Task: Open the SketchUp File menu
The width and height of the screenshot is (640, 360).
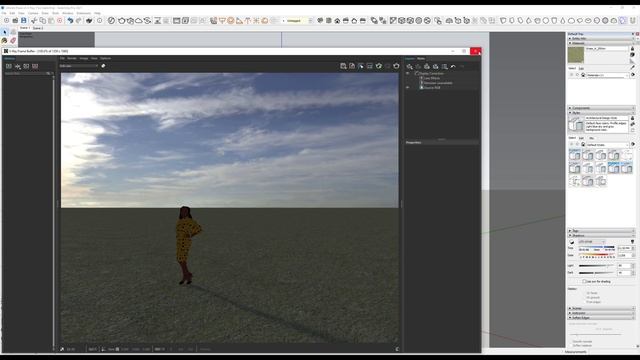Action: click(4, 13)
